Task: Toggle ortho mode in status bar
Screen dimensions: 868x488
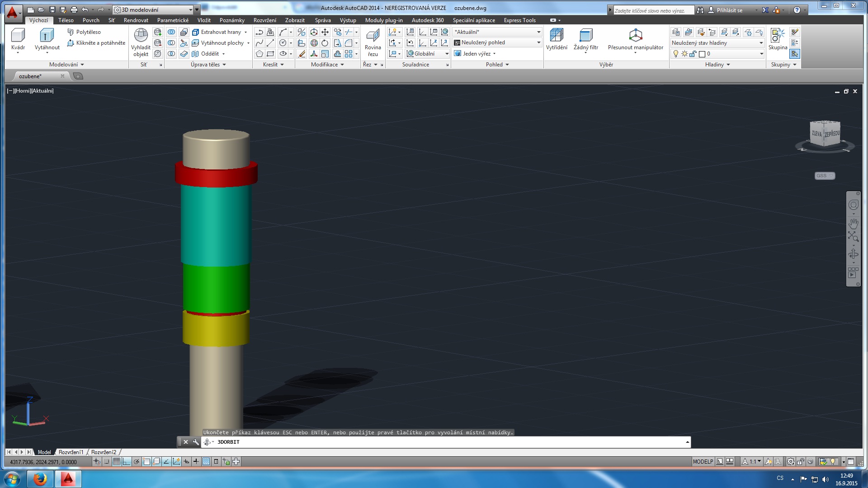Action: pyautogui.click(x=127, y=461)
